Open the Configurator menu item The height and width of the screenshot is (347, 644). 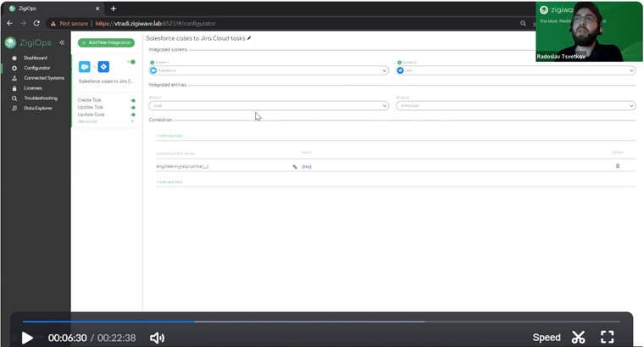click(37, 68)
